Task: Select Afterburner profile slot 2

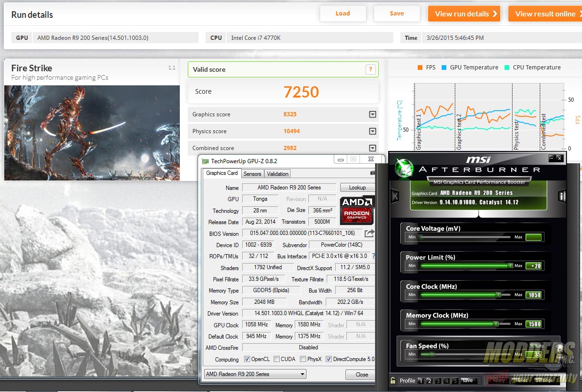Action: click(x=429, y=380)
